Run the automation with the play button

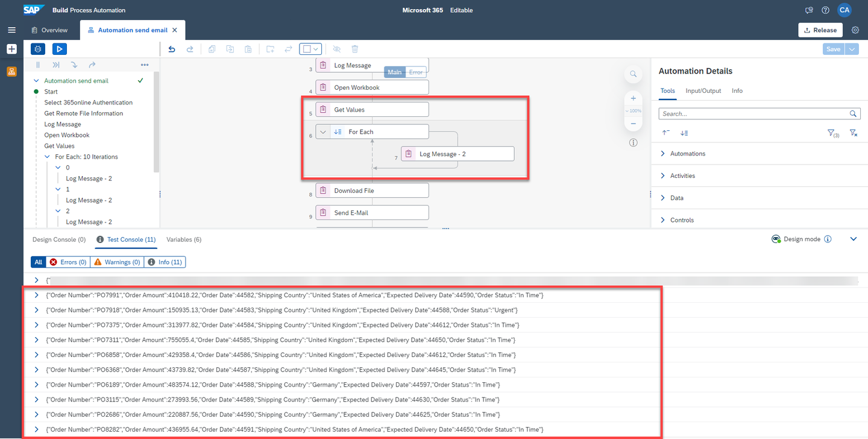coord(59,49)
